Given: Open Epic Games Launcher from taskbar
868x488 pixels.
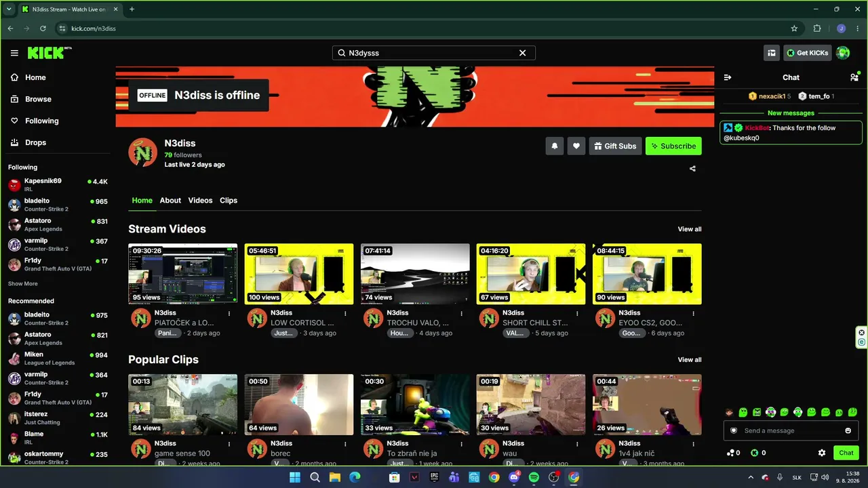Looking at the screenshot, I should click(435, 477).
